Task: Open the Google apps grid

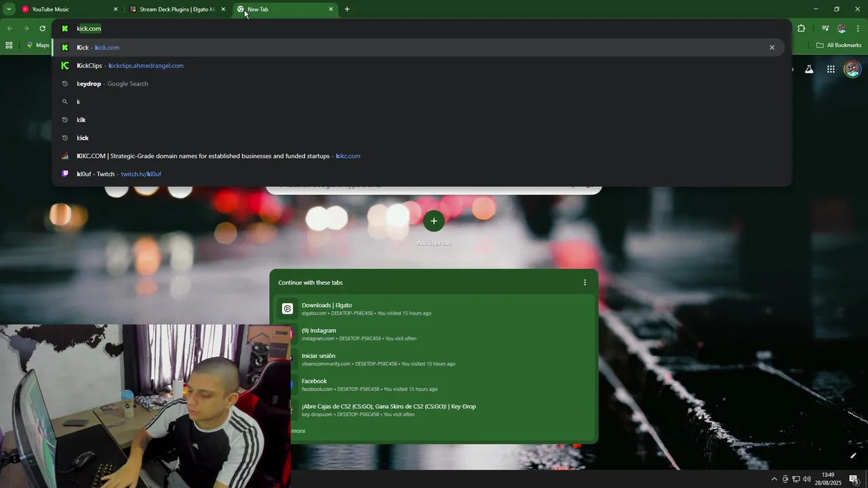Action: coord(831,69)
